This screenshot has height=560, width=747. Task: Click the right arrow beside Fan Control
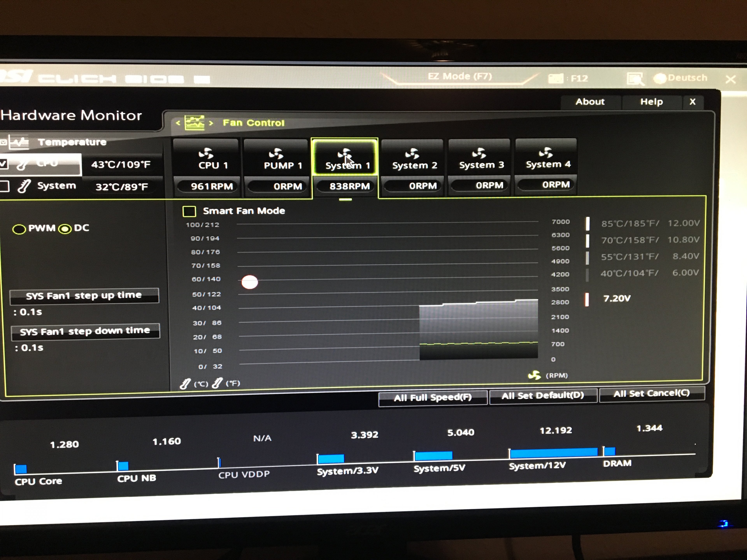tap(211, 123)
